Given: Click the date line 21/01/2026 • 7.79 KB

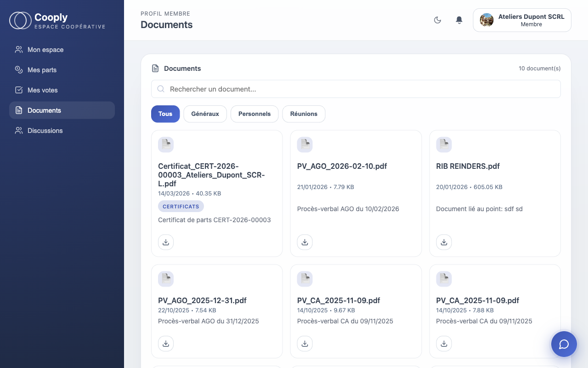Looking at the screenshot, I should click(x=326, y=187).
